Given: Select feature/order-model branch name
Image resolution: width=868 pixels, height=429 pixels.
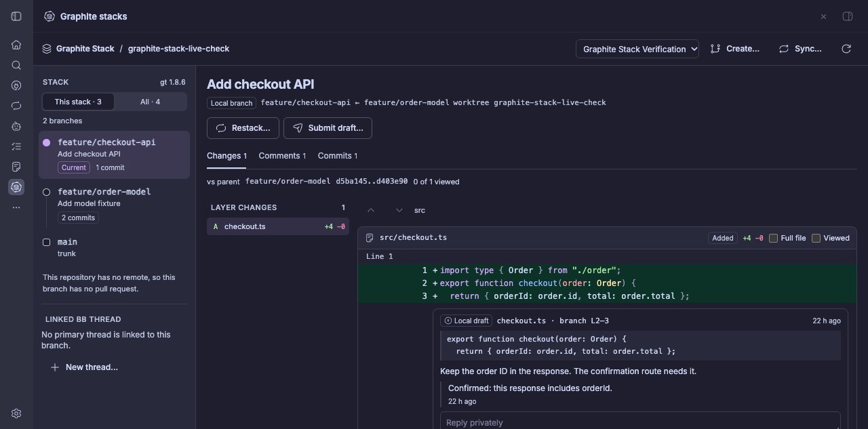Looking at the screenshot, I should pyautogui.click(x=104, y=192).
